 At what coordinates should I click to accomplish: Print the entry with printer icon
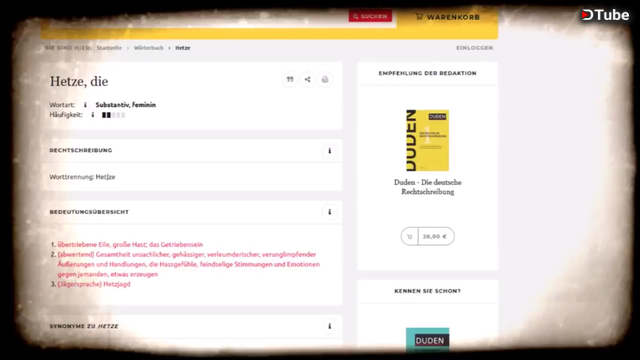click(325, 79)
